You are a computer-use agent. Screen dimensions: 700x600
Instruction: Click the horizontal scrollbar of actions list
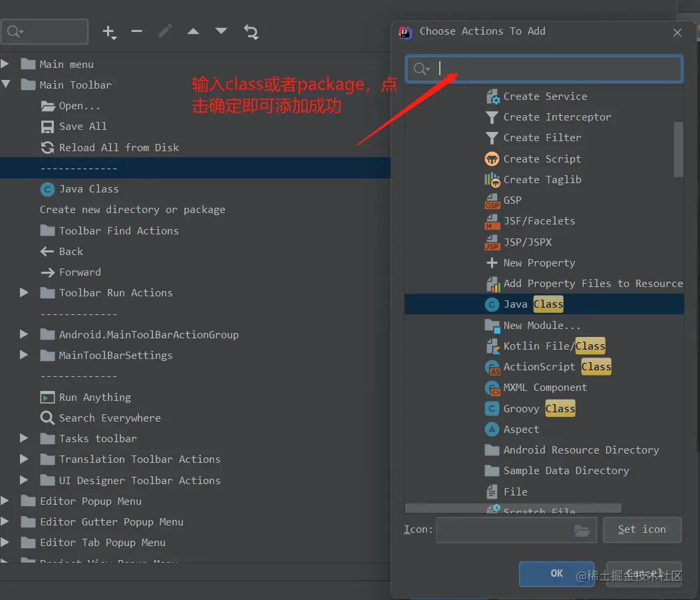[512, 508]
